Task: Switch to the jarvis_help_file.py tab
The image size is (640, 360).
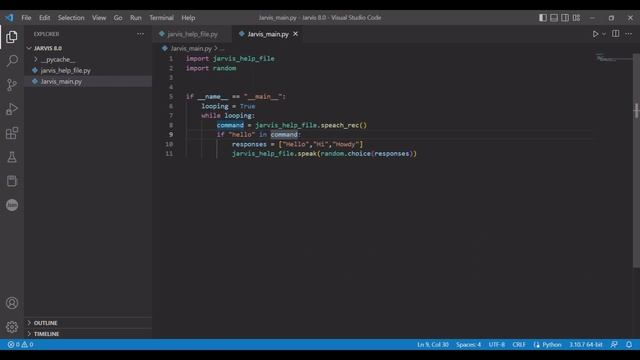Action: click(x=192, y=34)
